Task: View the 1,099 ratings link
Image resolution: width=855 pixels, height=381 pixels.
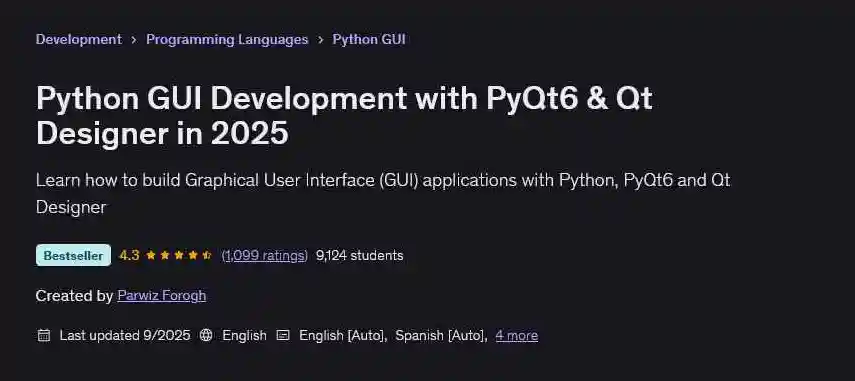Action: tap(264, 255)
